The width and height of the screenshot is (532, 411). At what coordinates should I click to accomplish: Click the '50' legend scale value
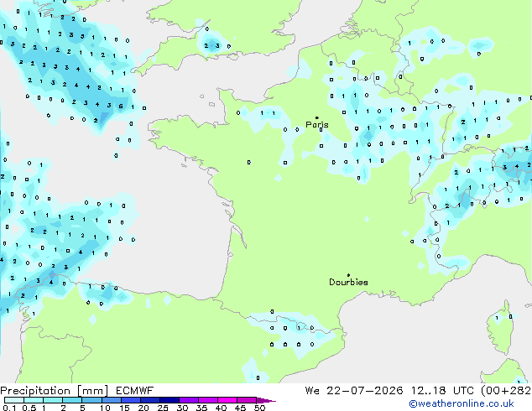point(259,408)
